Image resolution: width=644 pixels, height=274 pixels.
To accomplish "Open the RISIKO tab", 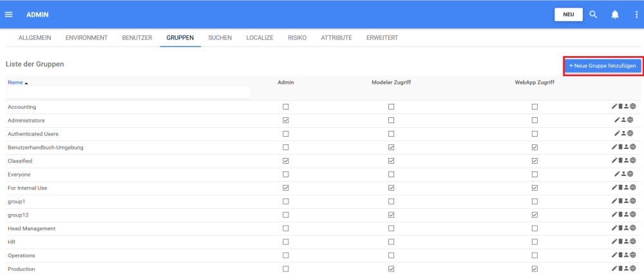I will (298, 38).
